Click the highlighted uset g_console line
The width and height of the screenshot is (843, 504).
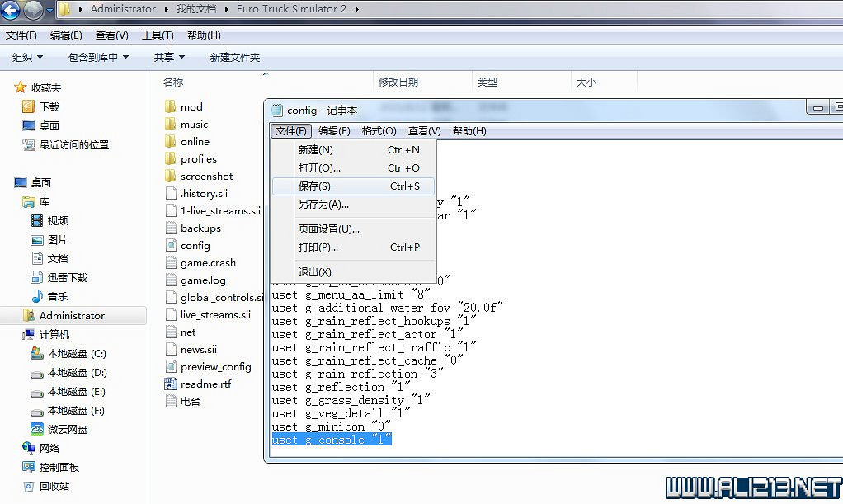(x=331, y=440)
